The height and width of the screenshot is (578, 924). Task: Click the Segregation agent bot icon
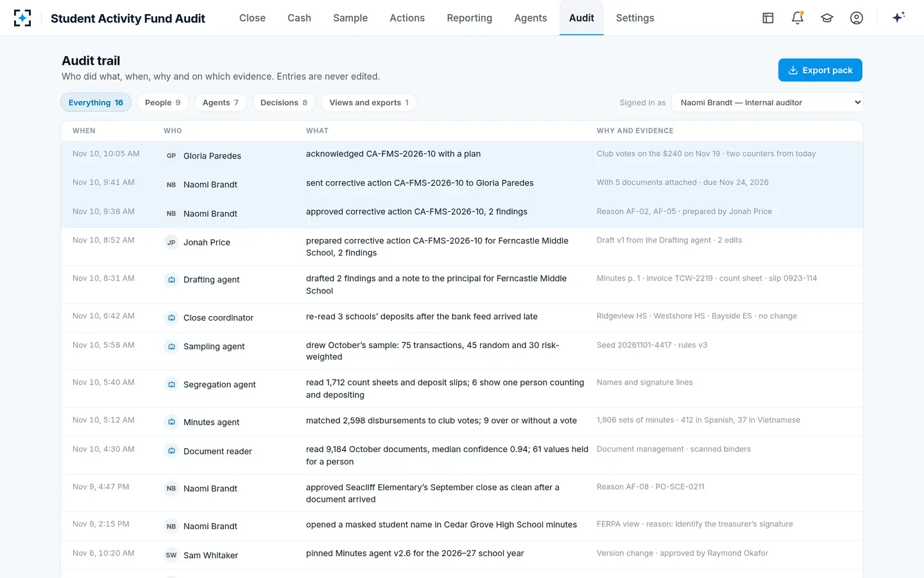click(171, 384)
